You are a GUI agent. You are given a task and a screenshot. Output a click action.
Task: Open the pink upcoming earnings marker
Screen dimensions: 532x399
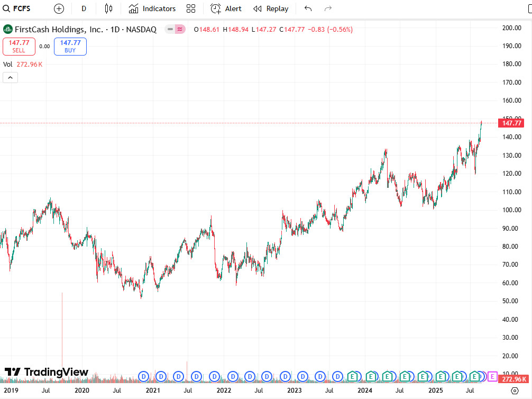(492, 377)
